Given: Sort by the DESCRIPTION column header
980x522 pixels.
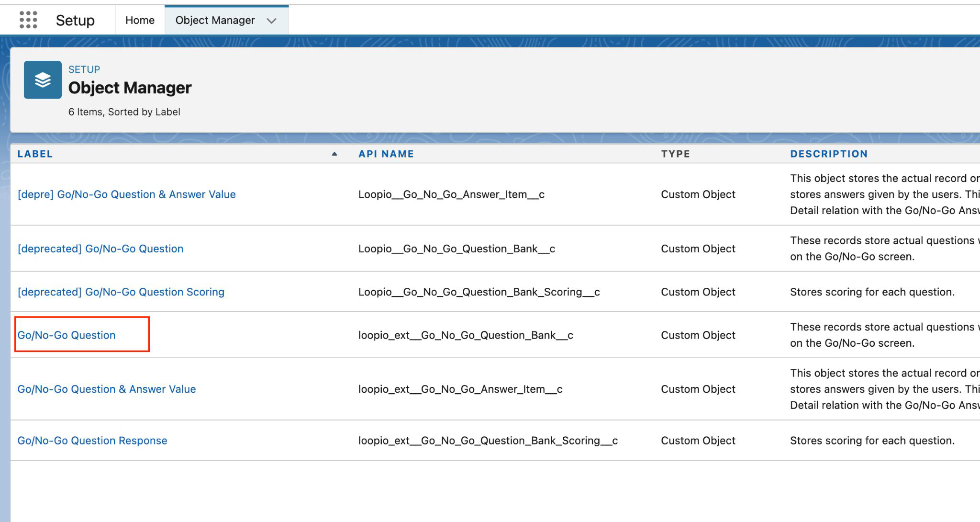Looking at the screenshot, I should point(829,154).
